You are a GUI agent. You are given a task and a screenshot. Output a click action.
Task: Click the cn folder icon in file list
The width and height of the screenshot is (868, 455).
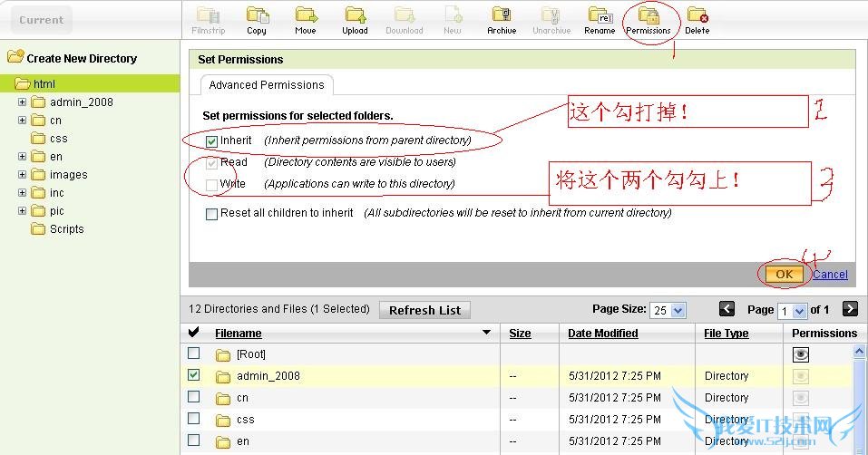point(223,399)
